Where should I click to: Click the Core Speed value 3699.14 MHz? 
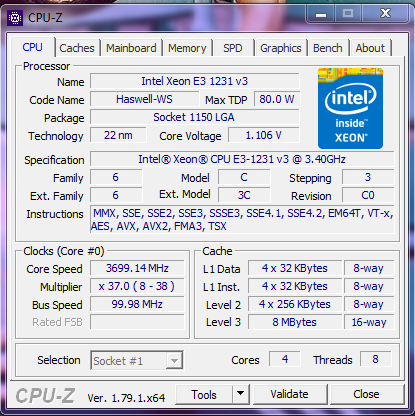click(x=137, y=268)
